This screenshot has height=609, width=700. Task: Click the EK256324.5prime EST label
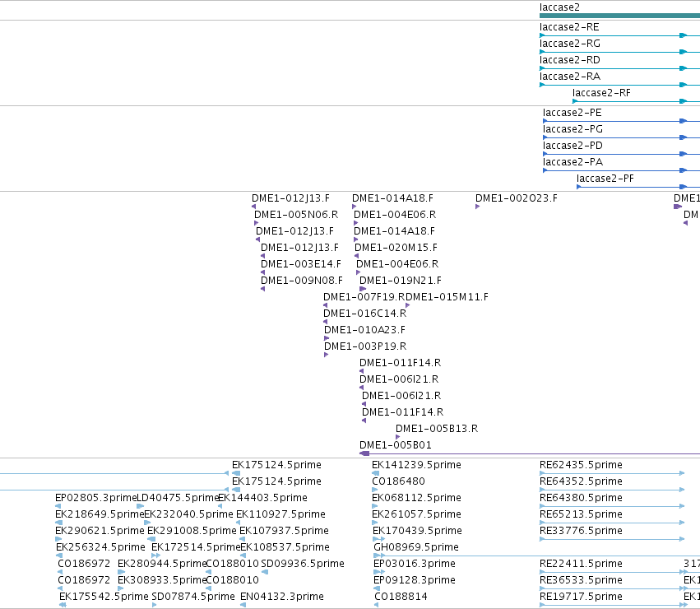coord(100,548)
